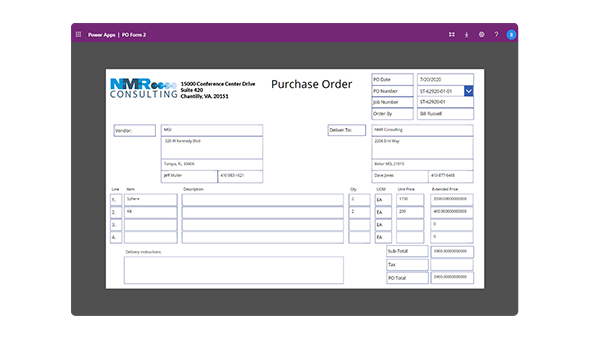Click line 2 Qty field
This screenshot has height=360, width=590.
359,212
